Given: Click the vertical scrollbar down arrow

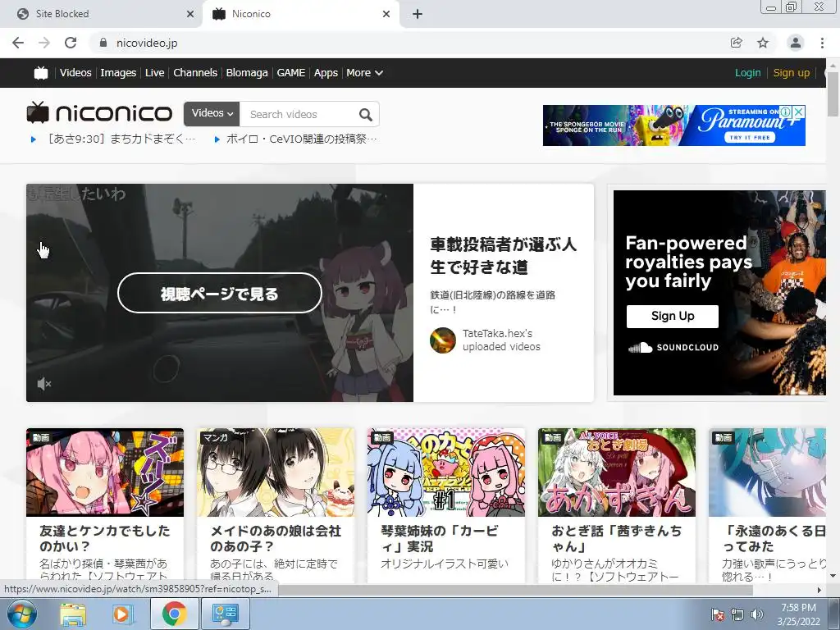Looking at the screenshot, I should pos(833,577).
